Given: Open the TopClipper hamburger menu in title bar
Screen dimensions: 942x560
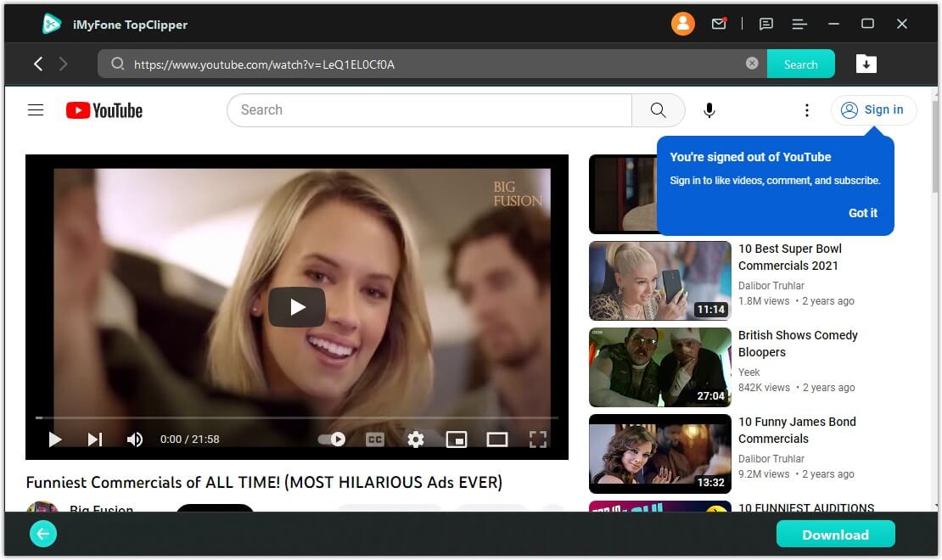Looking at the screenshot, I should (x=799, y=24).
